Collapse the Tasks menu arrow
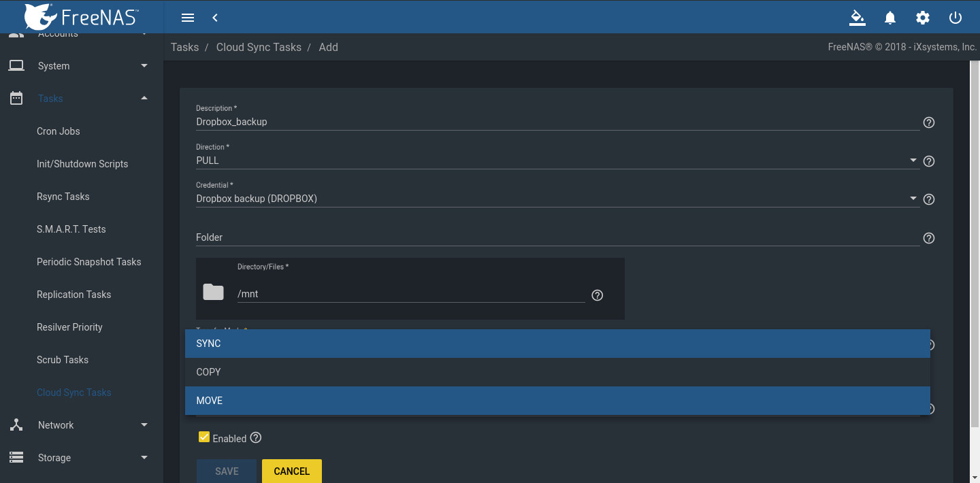 pyautogui.click(x=144, y=99)
